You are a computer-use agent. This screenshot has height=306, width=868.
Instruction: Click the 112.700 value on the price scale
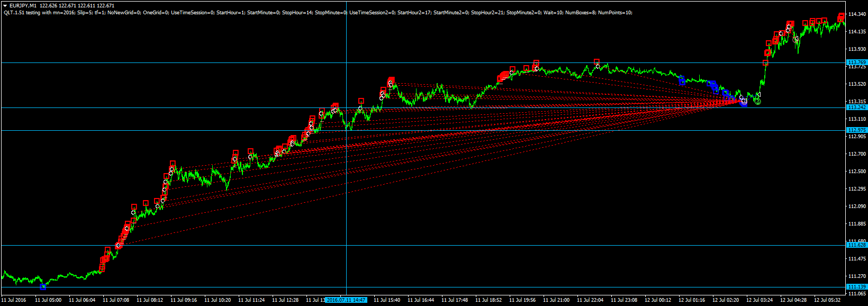pos(857,154)
